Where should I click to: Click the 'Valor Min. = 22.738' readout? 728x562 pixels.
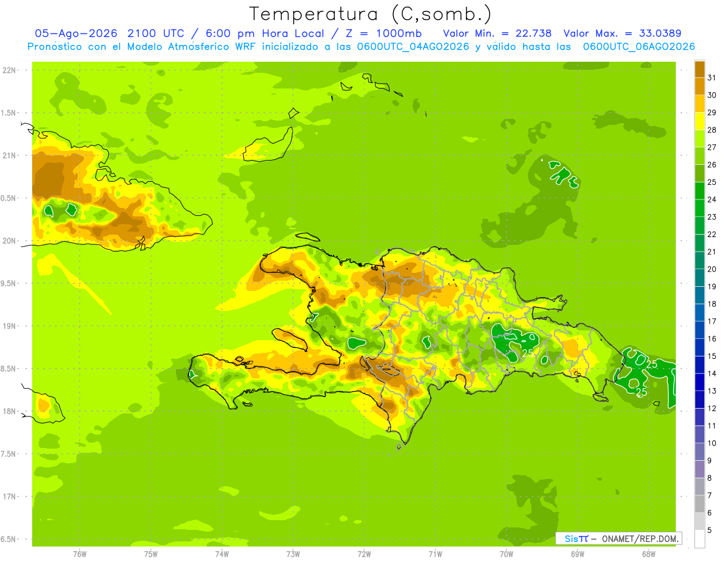(499, 33)
